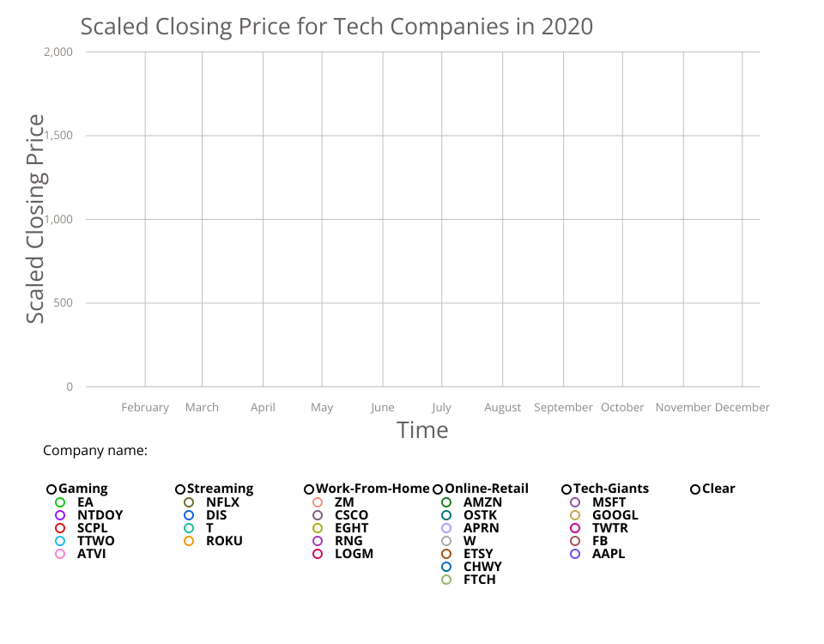Click the July tick label on the time axis
This screenshot has width=824, height=644.
[442, 408]
